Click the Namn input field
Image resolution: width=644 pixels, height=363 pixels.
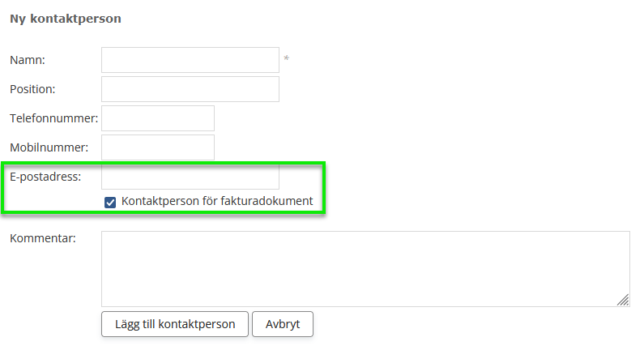pyautogui.click(x=190, y=60)
